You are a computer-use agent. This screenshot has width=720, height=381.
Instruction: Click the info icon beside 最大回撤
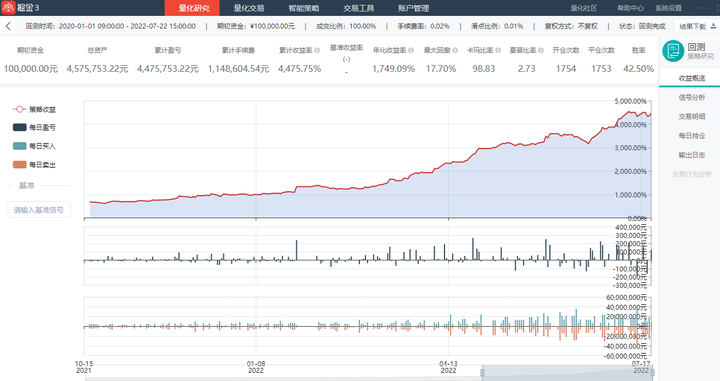point(455,50)
